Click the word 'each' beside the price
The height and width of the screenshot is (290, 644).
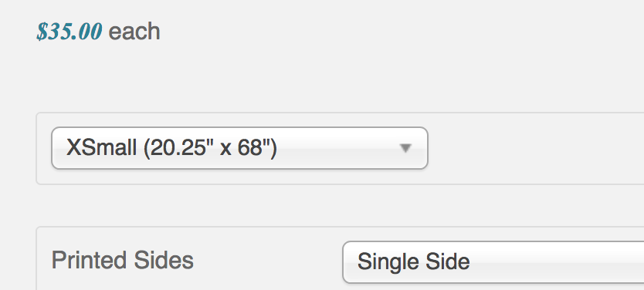134,32
